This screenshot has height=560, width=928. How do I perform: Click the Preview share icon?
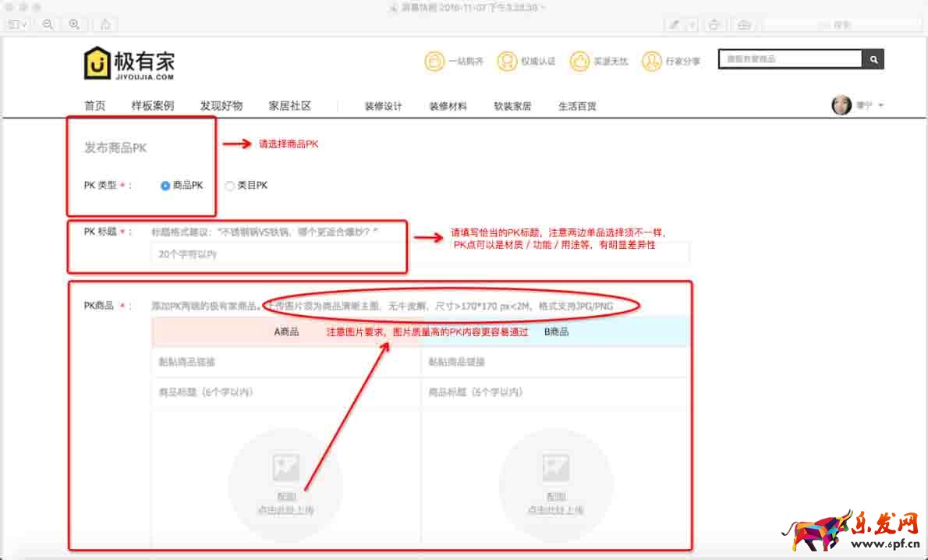[105, 25]
